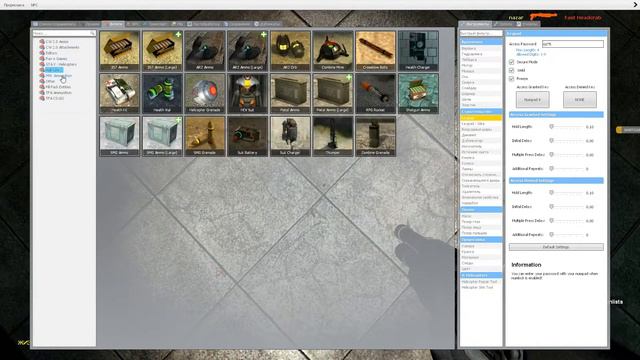640x360 pixels.
Task: Focus the Access Password input field
Action: coord(573,44)
